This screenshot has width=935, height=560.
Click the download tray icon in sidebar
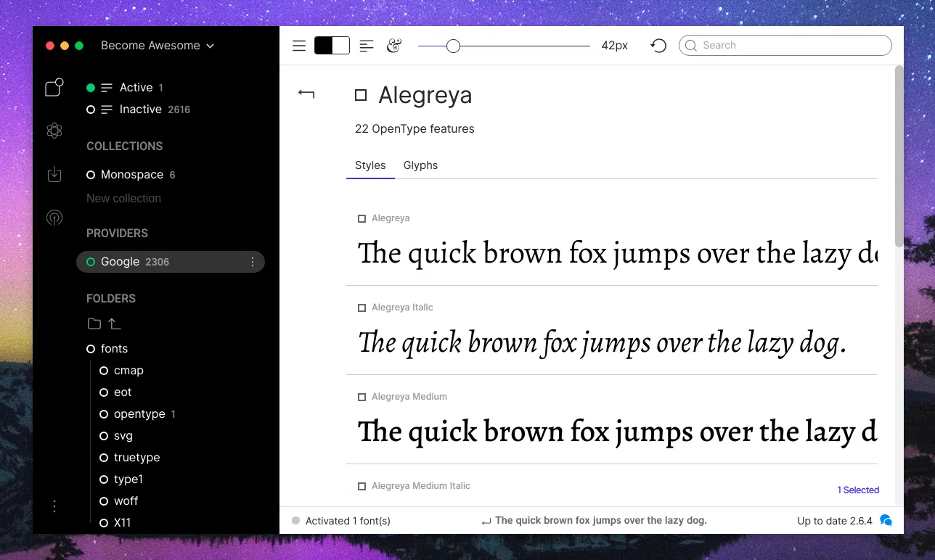pos(54,174)
